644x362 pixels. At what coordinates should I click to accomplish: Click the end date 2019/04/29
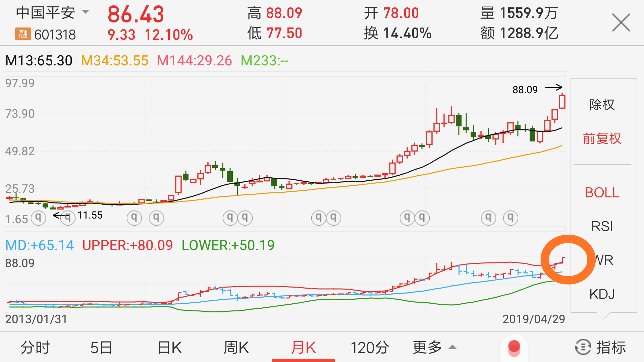tap(534, 319)
